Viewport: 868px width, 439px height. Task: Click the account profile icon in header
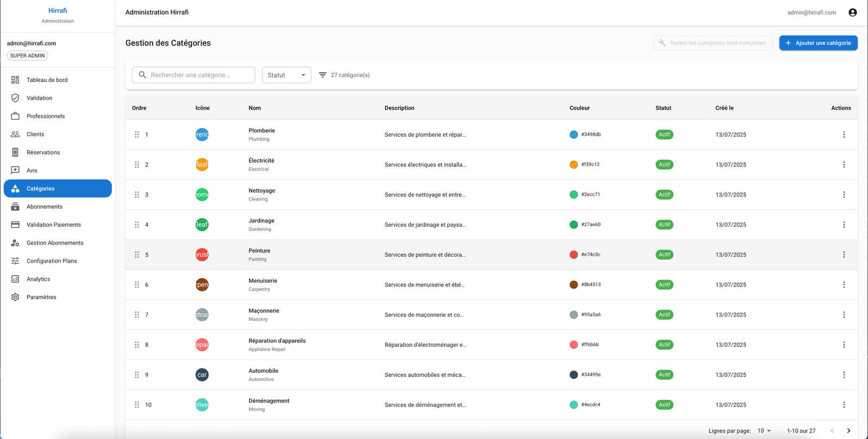(852, 12)
